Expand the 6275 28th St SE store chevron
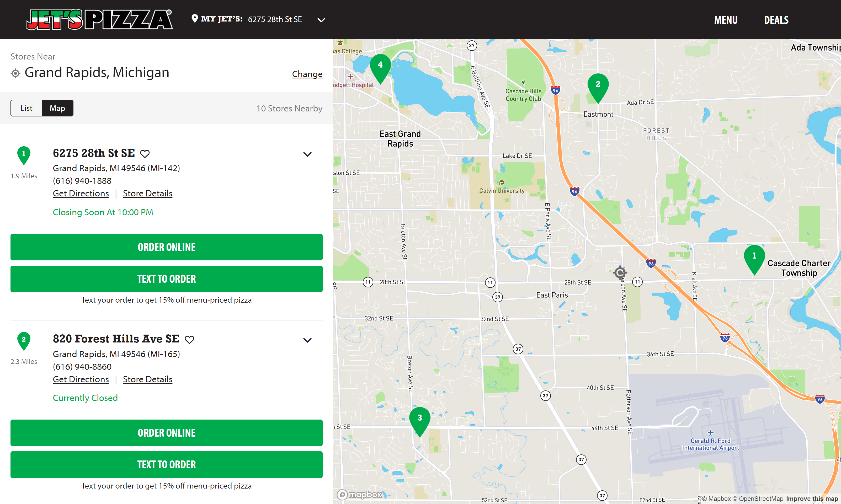 point(307,154)
